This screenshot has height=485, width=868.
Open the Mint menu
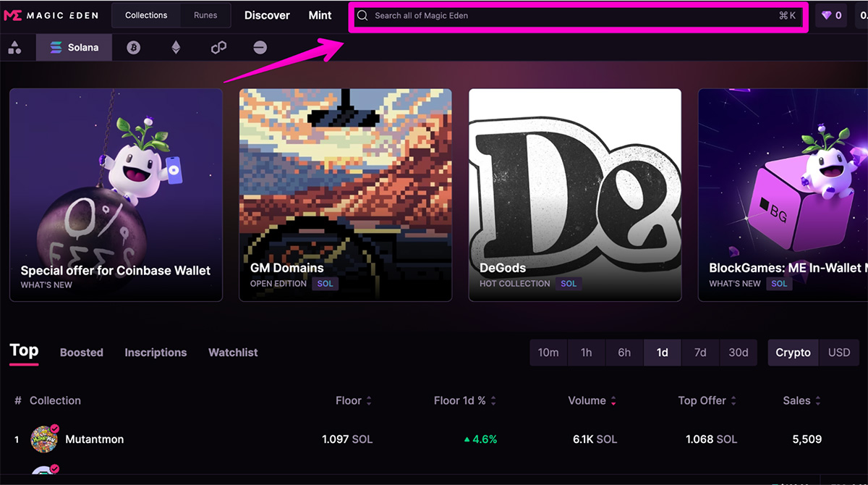pyautogui.click(x=320, y=15)
